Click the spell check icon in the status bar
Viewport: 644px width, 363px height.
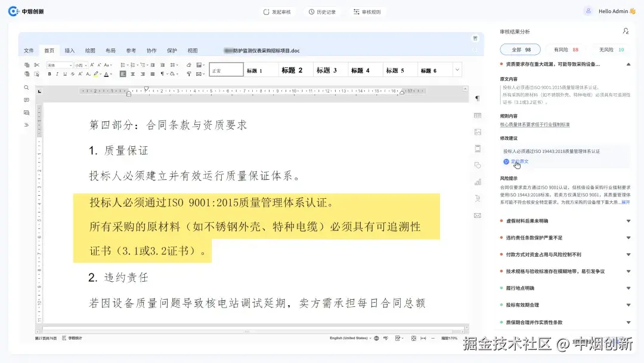(385, 339)
